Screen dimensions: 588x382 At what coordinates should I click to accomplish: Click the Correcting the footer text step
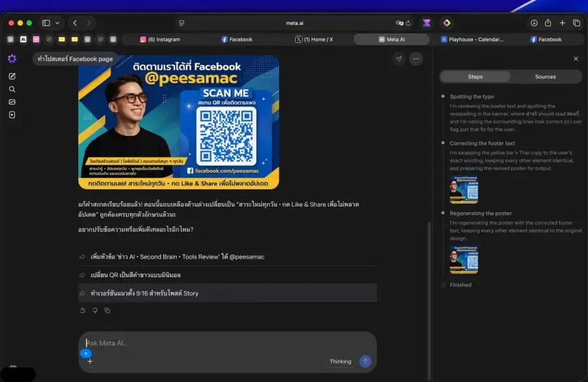click(482, 143)
